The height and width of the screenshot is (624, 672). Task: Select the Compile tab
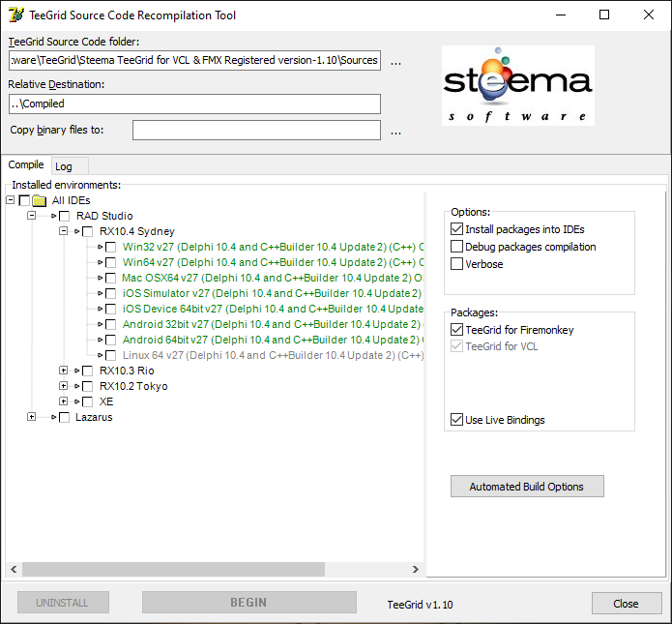pyautogui.click(x=26, y=164)
